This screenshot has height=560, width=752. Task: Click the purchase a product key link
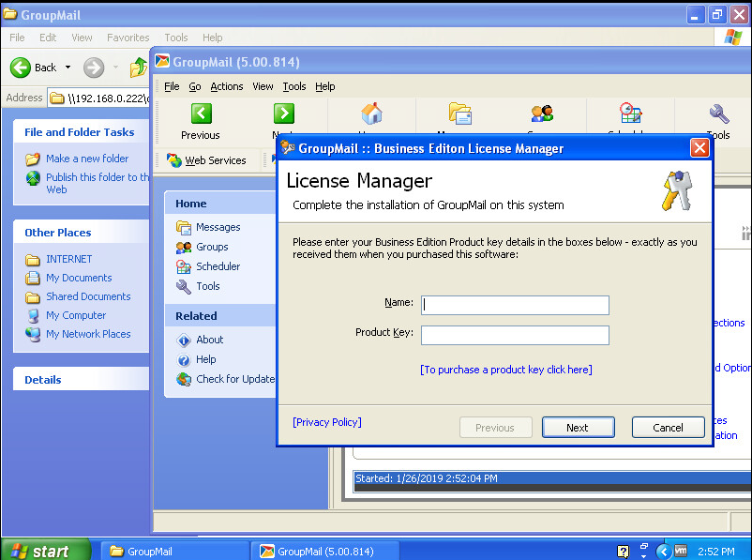[506, 370]
